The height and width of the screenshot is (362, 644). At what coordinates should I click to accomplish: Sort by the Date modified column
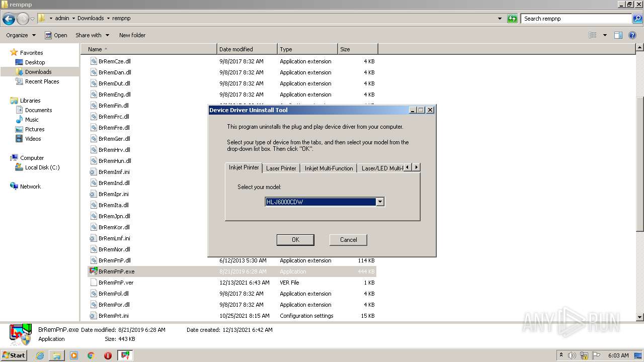point(247,49)
